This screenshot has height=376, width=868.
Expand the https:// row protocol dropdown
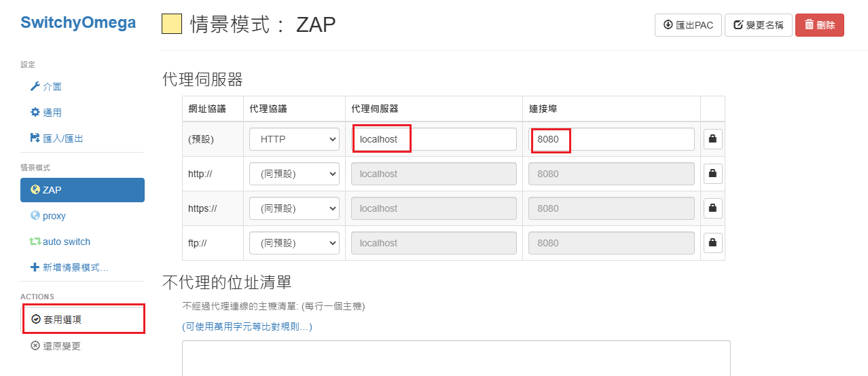click(x=294, y=208)
